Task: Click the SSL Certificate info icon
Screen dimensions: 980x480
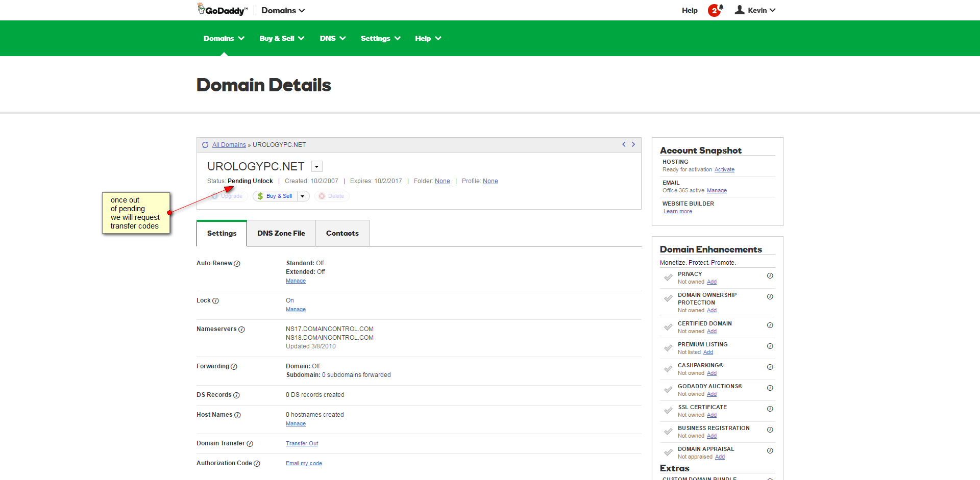Action: point(770,409)
